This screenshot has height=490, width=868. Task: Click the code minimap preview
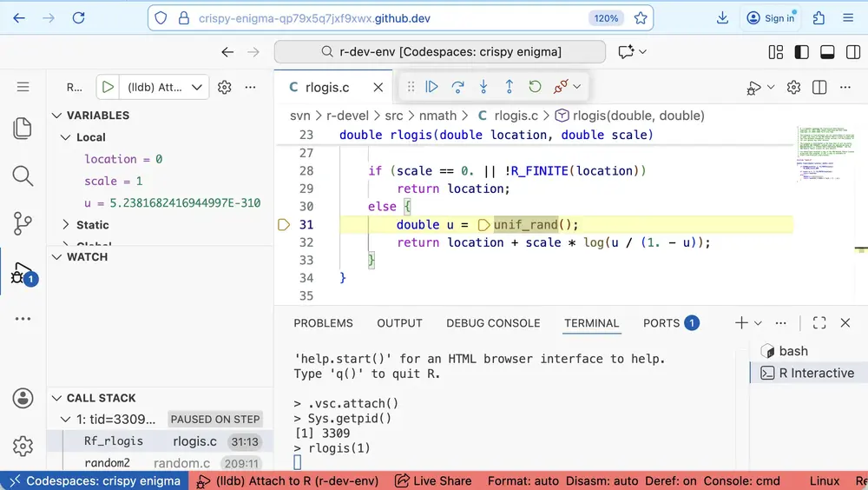click(820, 156)
